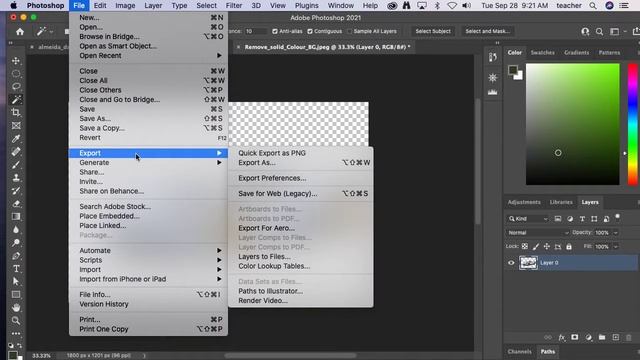Select the Gradient tool
640x360 pixels.
[x=16, y=216]
